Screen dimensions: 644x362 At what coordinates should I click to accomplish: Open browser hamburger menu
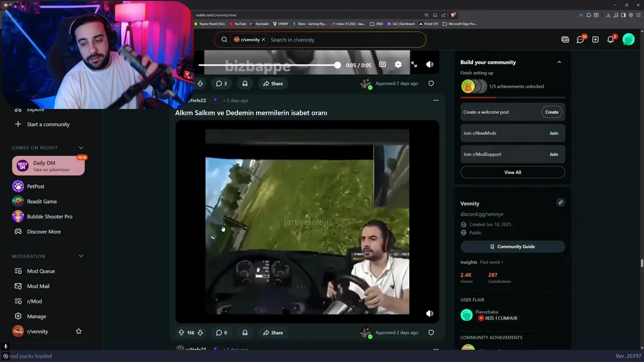coord(638,15)
